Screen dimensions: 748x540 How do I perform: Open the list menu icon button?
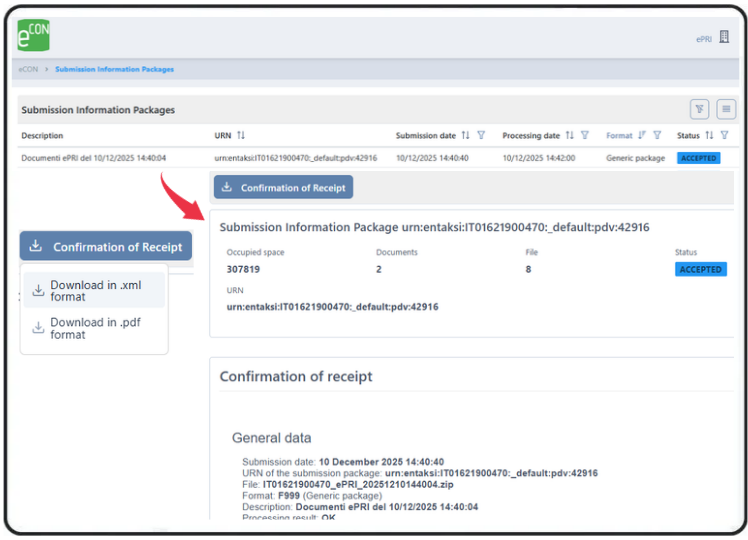click(726, 109)
